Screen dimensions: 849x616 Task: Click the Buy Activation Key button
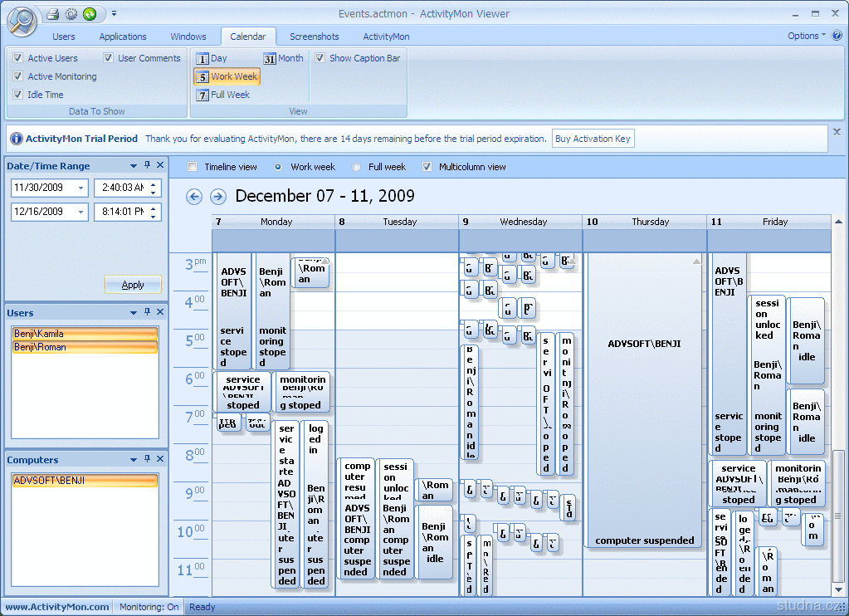593,139
